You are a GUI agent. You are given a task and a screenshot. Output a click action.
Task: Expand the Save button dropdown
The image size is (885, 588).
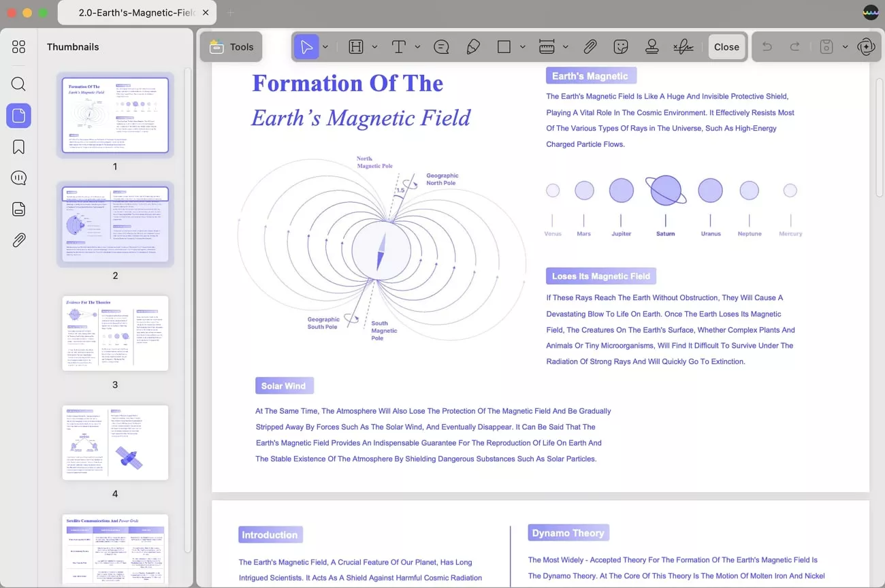point(845,46)
